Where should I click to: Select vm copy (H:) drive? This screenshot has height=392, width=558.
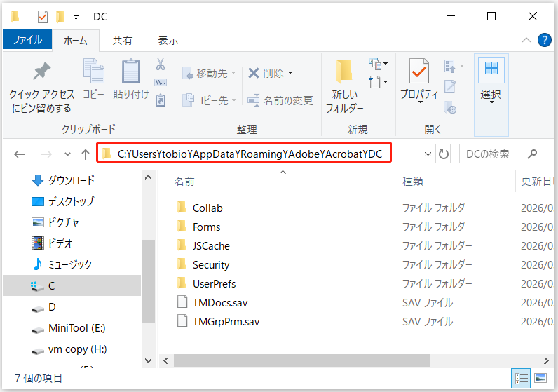pos(69,349)
